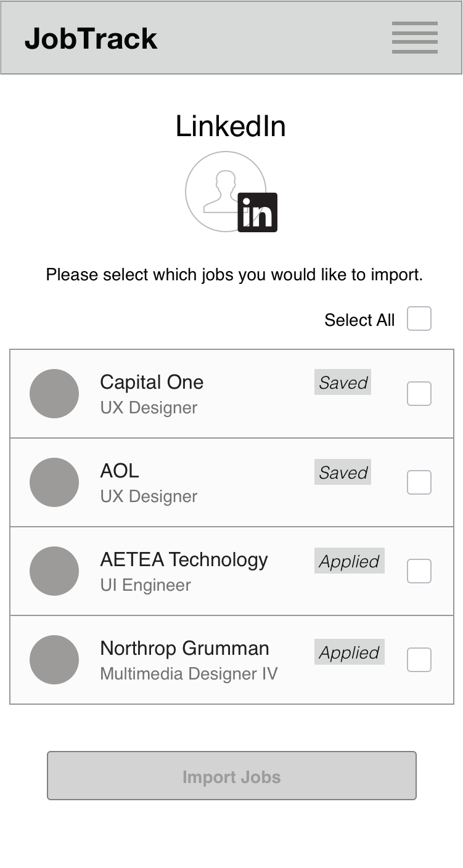Viewport: 463px width, 868px height.
Task: Click the JobTrack app title
Action: point(91,38)
